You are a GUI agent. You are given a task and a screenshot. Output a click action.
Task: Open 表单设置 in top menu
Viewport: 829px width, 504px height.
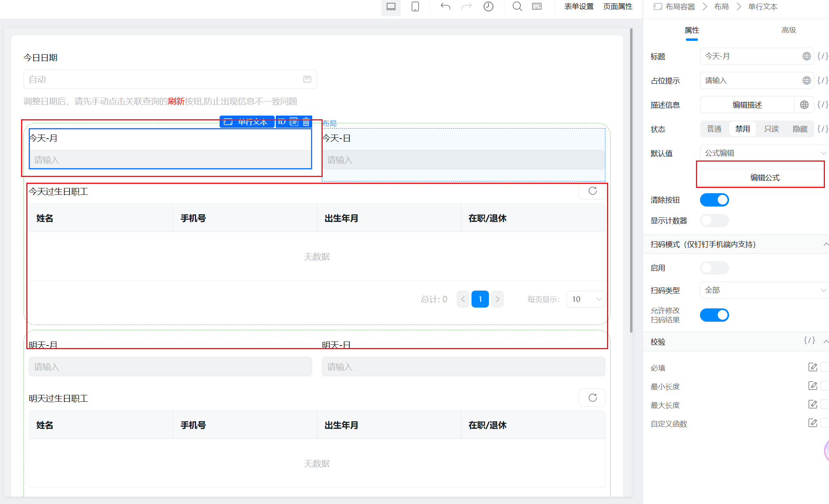tap(579, 6)
